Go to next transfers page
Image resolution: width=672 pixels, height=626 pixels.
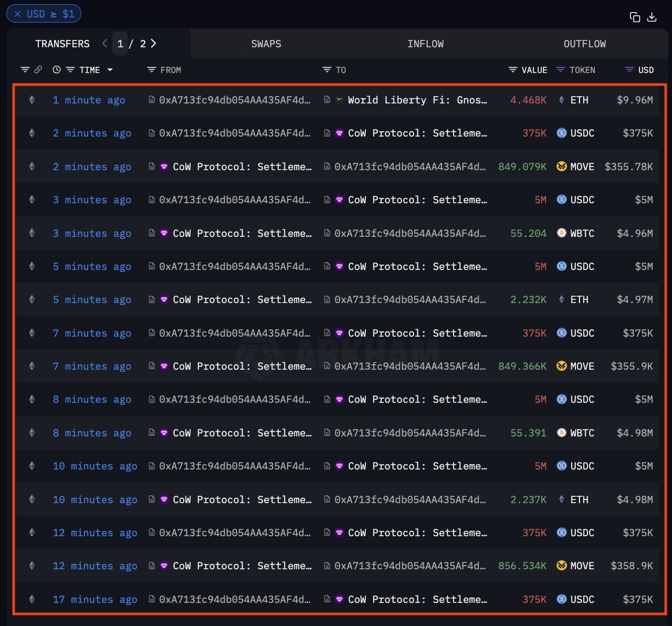click(153, 44)
